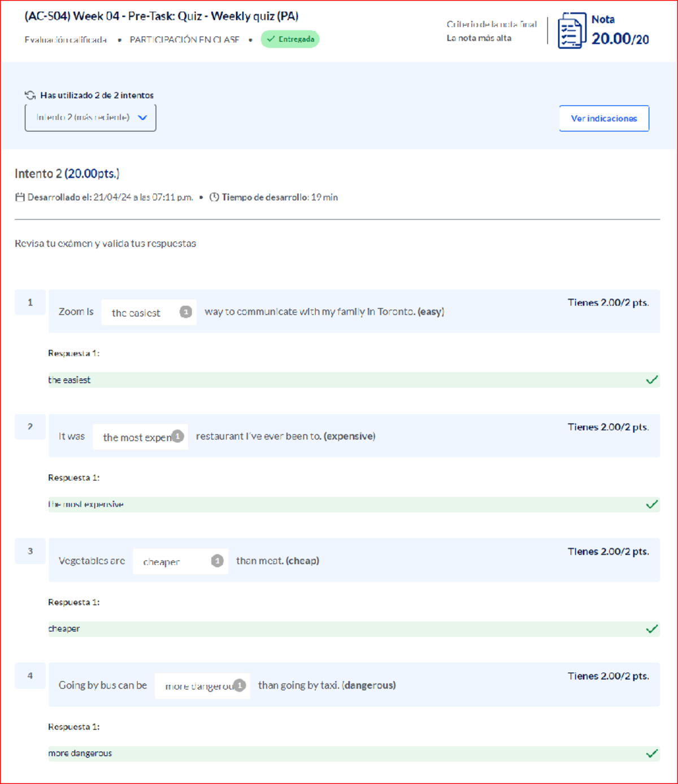Click the green checkmark for 'the most expensive'

(x=652, y=504)
